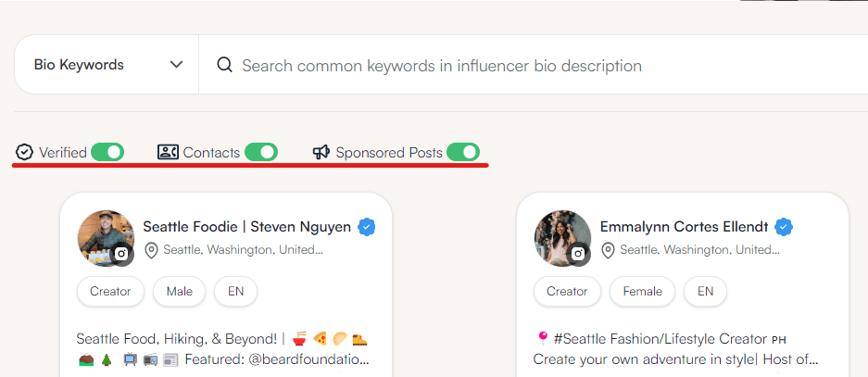Click the Verified checkmark badge icon
This screenshot has width=868, height=377.
coord(24,152)
